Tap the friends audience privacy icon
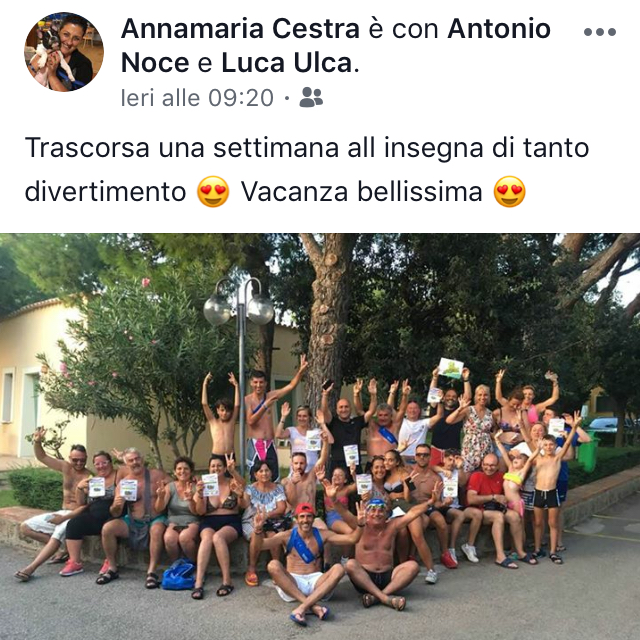Viewport: 640px width, 640px height. (311, 97)
